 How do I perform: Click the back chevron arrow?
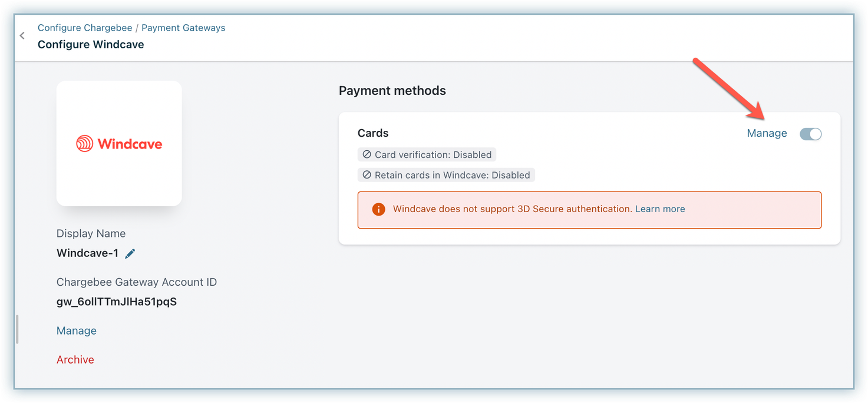(22, 36)
